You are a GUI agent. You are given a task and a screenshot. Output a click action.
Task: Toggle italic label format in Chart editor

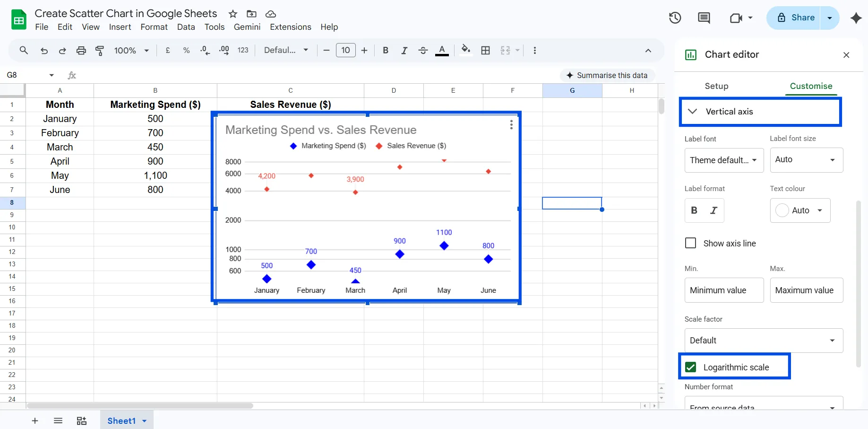coord(713,210)
